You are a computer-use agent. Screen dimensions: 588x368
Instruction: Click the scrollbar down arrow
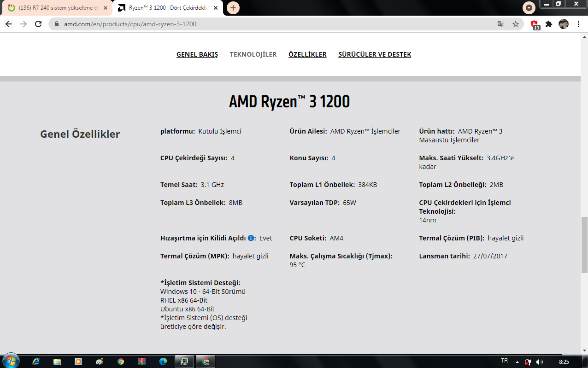[584, 350]
